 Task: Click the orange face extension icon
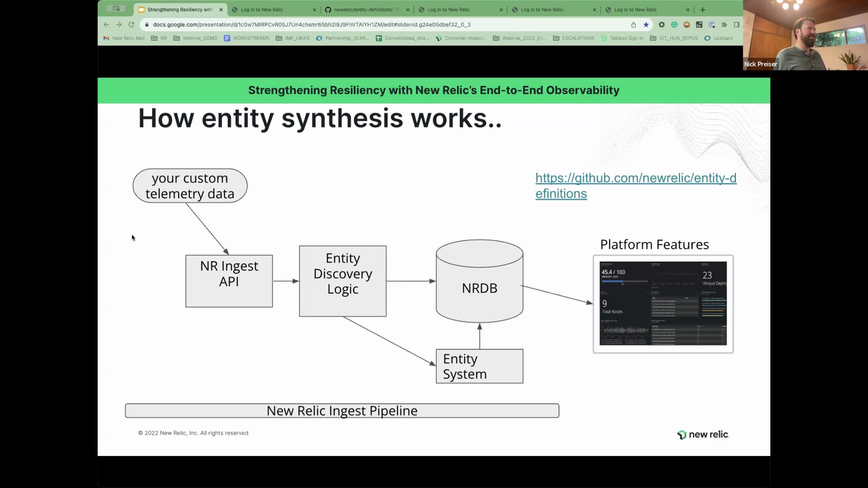point(687,24)
